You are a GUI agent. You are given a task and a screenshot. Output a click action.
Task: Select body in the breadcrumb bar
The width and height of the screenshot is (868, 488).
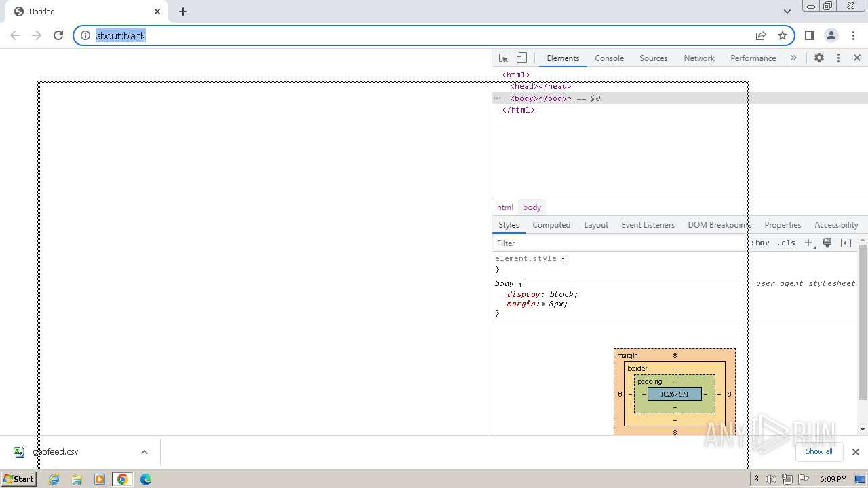click(532, 207)
